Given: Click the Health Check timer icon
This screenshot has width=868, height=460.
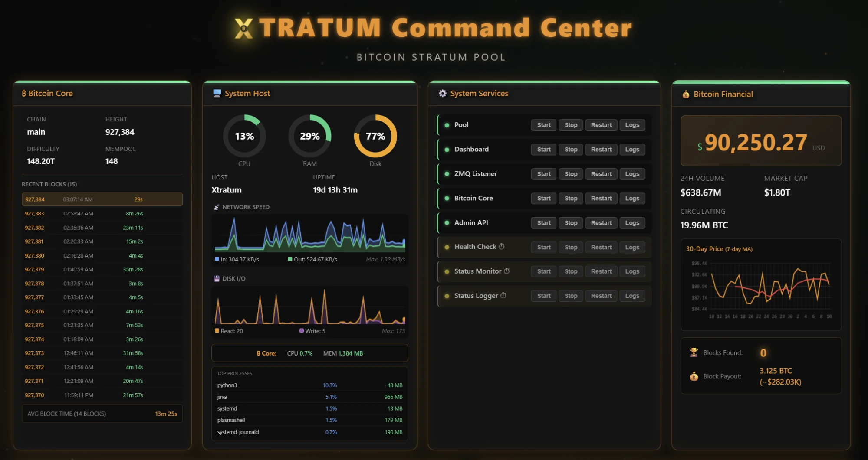Looking at the screenshot, I should pyautogui.click(x=502, y=246).
